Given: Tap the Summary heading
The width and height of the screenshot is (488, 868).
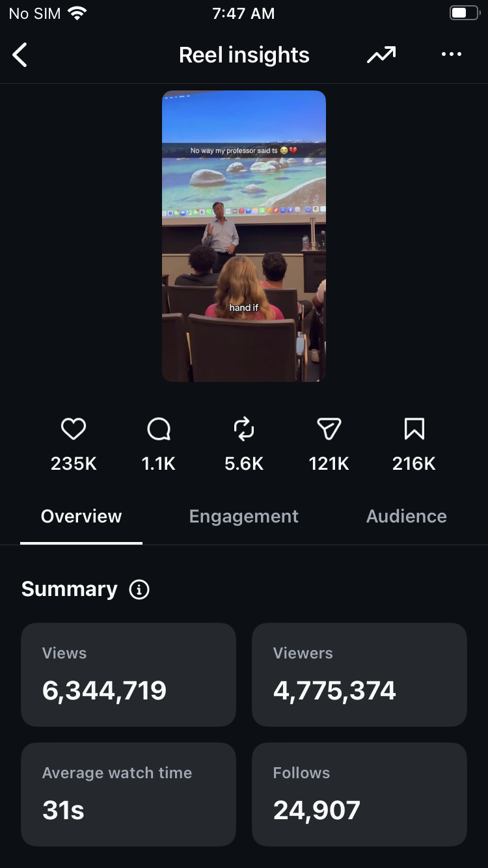Looking at the screenshot, I should 70,590.
